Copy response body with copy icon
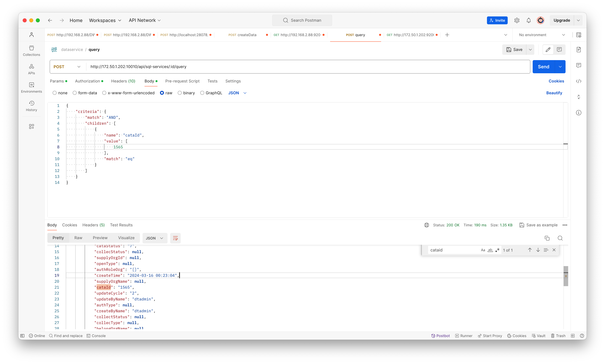This screenshot has height=364, width=605. [x=547, y=238]
